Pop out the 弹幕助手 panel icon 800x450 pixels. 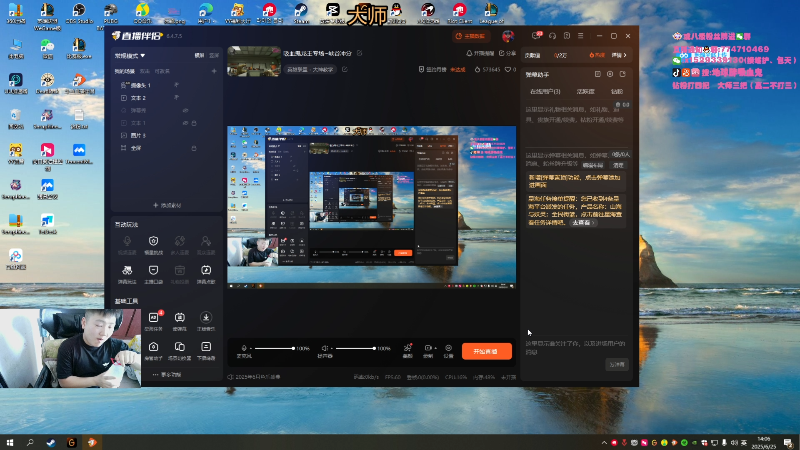click(622, 74)
